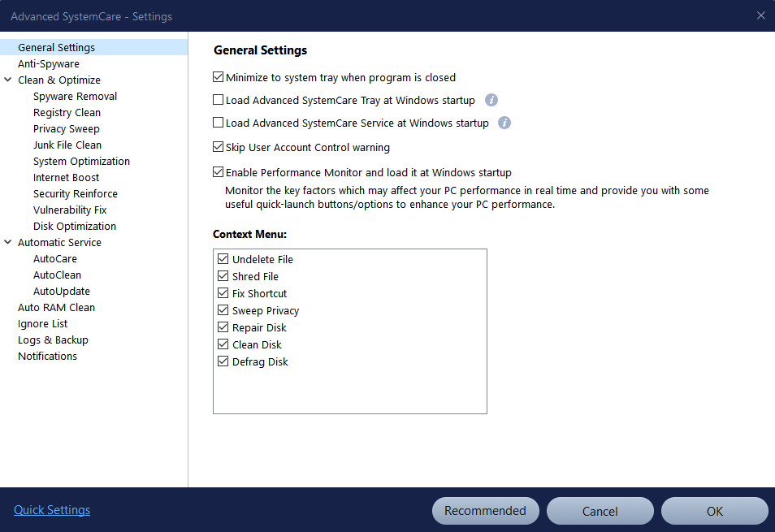Enable Load Advanced SystemCare Tray at startup
Screen dimensions: 775x532
(218, 101)
